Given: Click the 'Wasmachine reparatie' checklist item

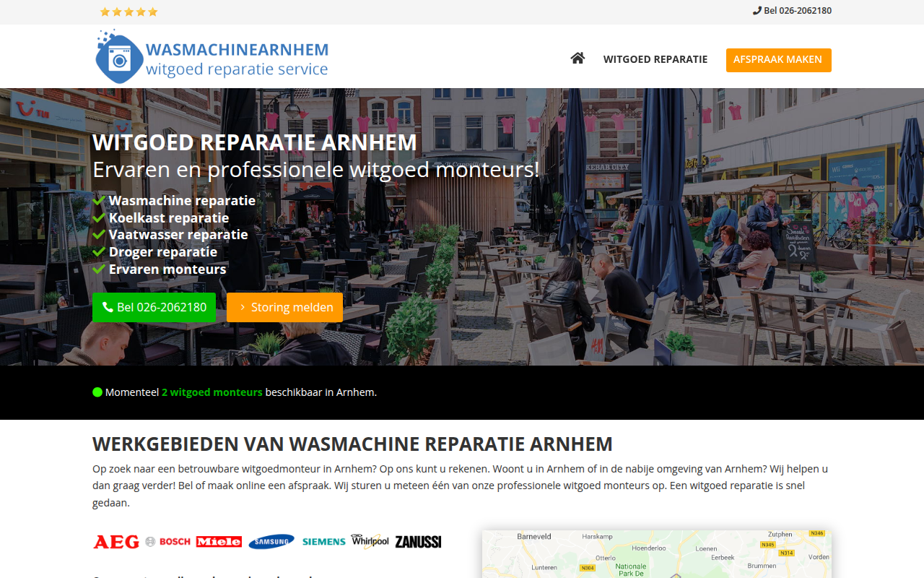Looking at the screenshot, I should (x=174, y=201).
